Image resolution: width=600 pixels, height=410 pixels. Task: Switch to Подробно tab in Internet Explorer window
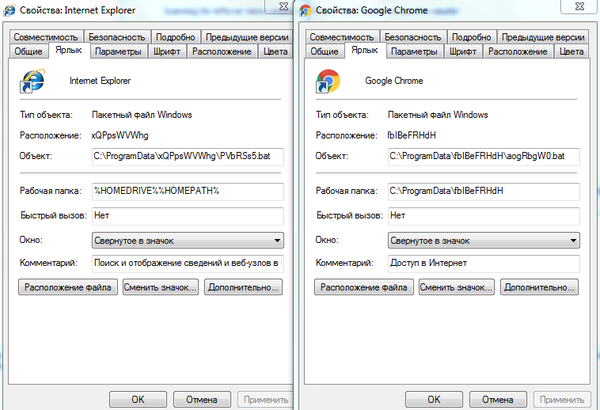[x=175, y=37]
